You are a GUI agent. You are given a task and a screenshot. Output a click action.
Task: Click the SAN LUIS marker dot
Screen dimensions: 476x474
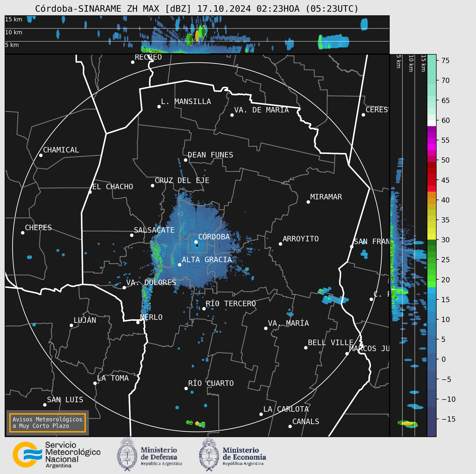coord(45,405)
